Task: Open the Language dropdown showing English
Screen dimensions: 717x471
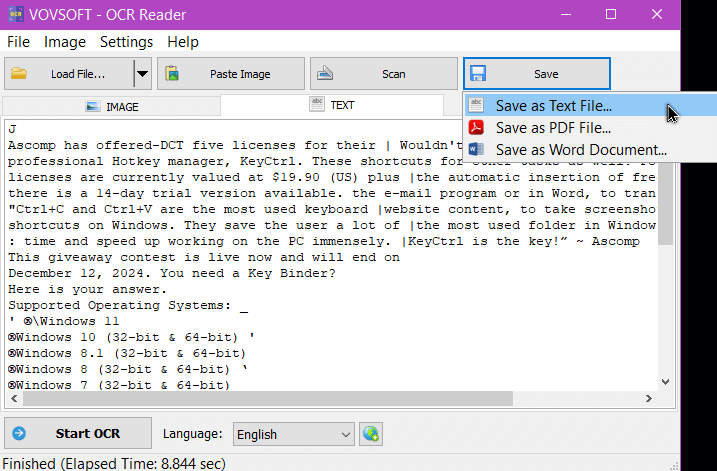Action: pyautogui.click(x=294, y=434)
